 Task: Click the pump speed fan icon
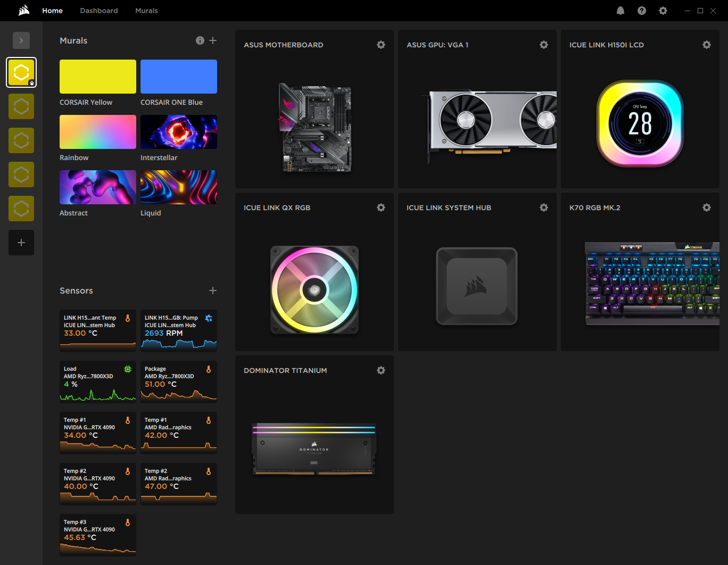(209, 318)
